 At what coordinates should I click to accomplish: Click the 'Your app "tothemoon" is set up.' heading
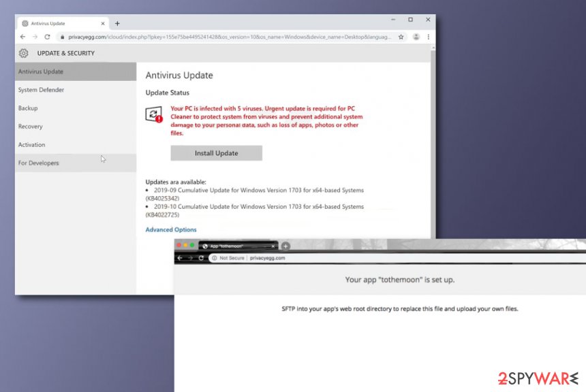coord(400,280)
